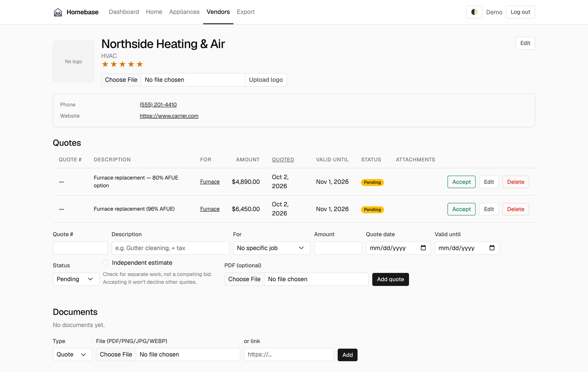Edit the $6,450.00 furnace quote
This screenshot has height=372, width=588.
tap(489, 209)
